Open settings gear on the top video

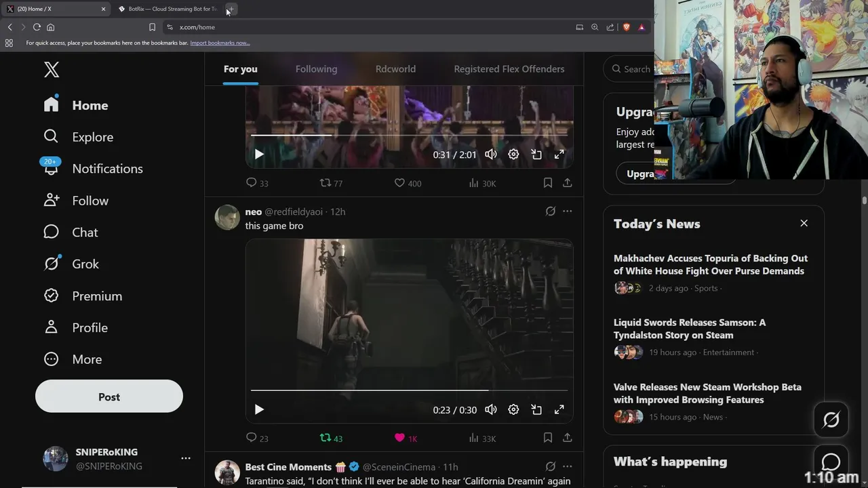point(513,155)
